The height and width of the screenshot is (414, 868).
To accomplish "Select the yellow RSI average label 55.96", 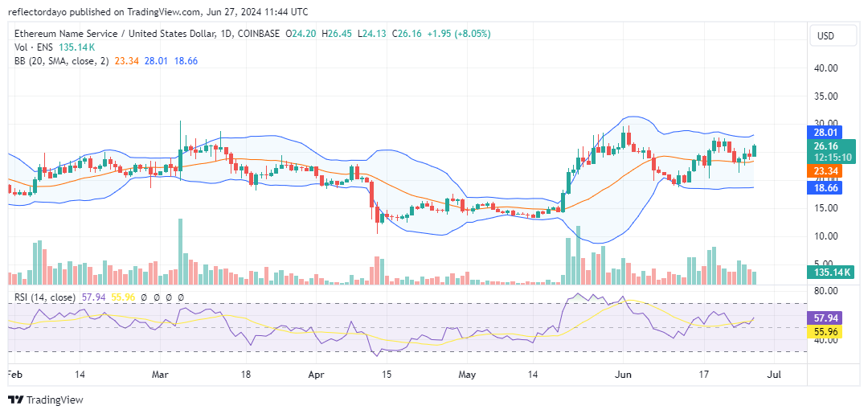I will (x=825, y=331).
